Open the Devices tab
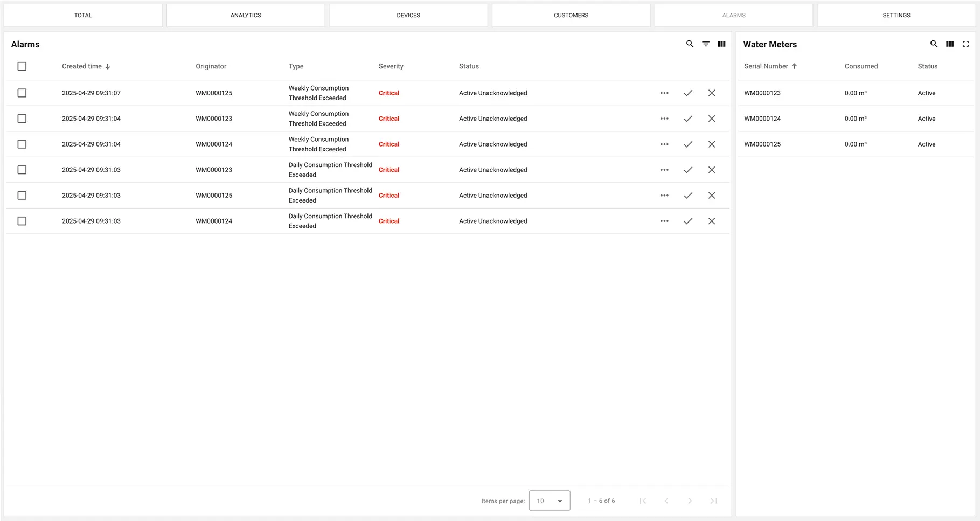980x521 pixels. 408,16
